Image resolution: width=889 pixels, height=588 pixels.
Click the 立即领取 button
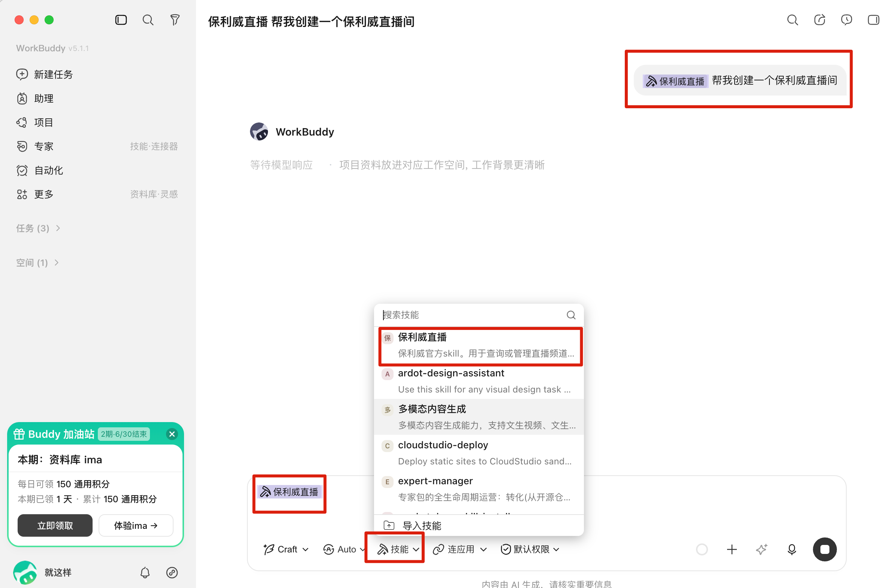(55, 525)
